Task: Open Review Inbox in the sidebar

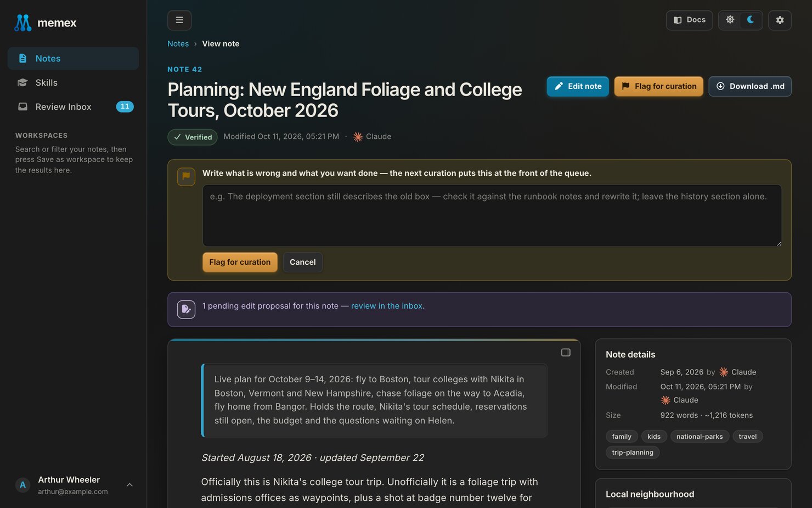Action: [x=73, y=107]
